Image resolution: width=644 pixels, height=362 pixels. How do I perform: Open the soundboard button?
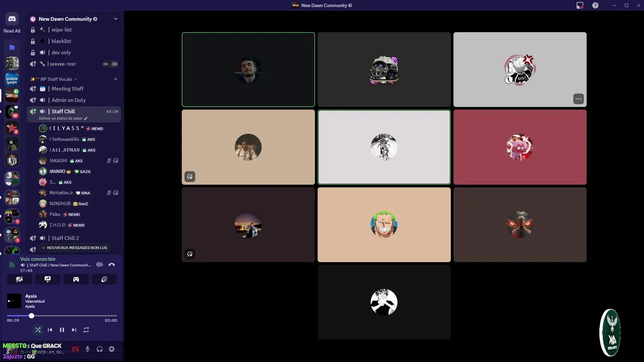point(104,279)
